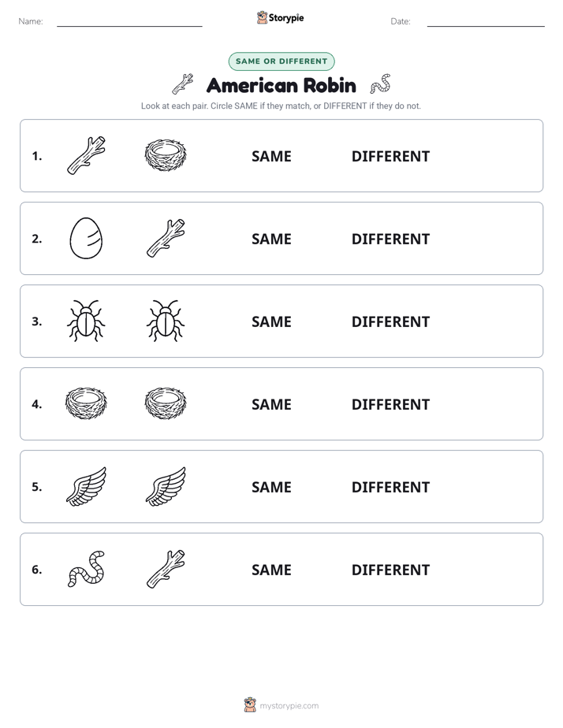Screen dimensions: 563x728
Task: Select the egg picture in row 2
Action: [87, 238]
